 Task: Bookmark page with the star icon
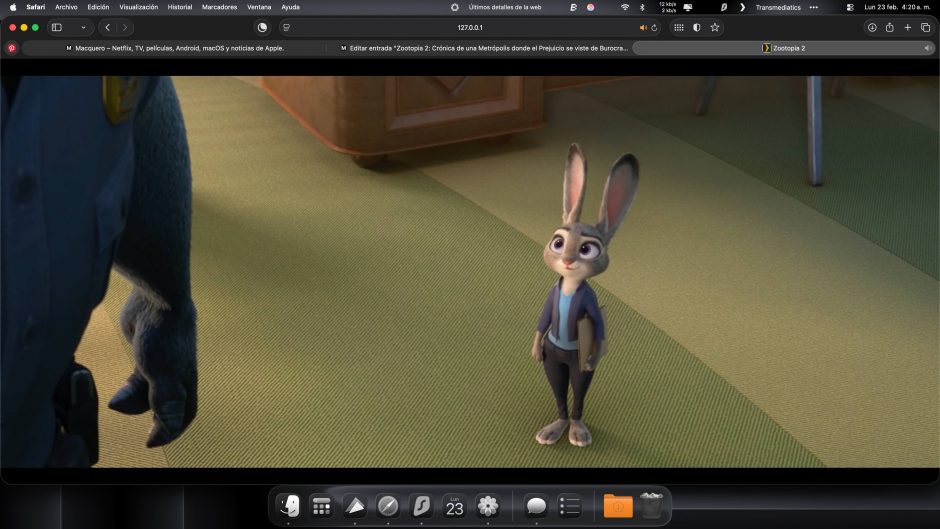point(714,27)
